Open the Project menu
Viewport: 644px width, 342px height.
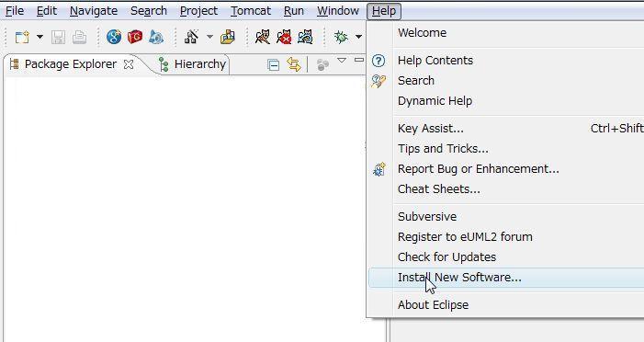click(x=198, y=11)
